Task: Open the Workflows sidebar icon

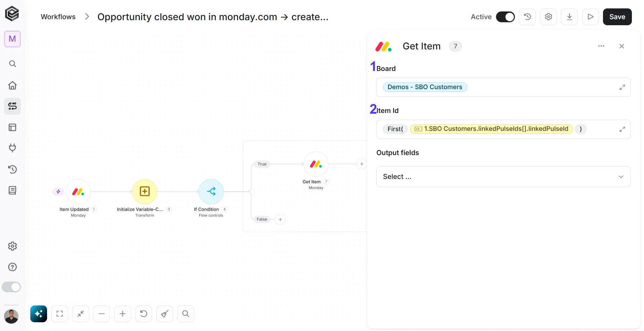Action: pyautogui.click(x=12, y=106)
